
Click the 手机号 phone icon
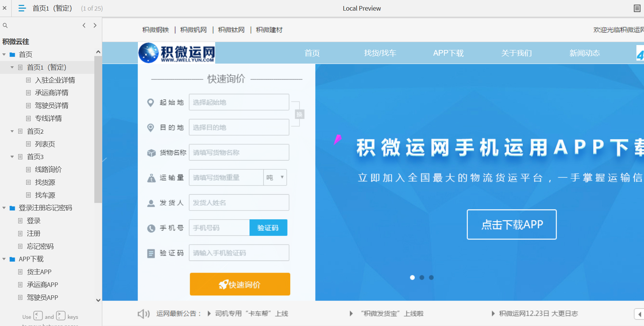[x=151, y=228]
